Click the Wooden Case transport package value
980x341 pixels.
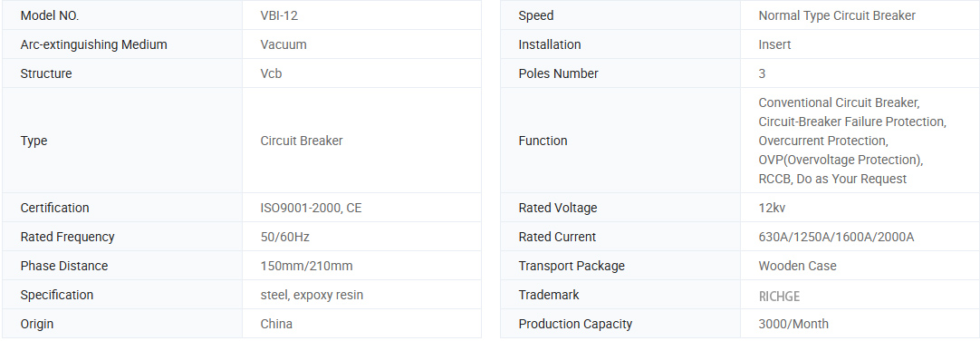[x=798, y=266]
